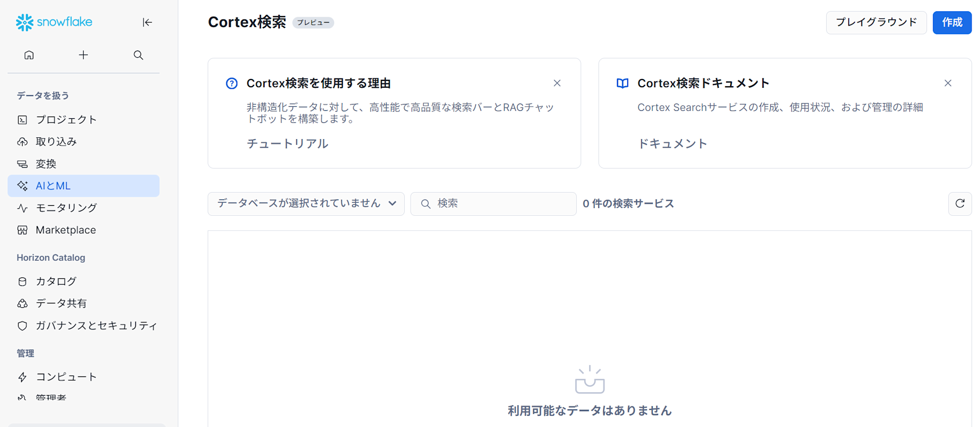Click the AIとML sparkle icon
The image size is (980, 427).
pos(22,186)
